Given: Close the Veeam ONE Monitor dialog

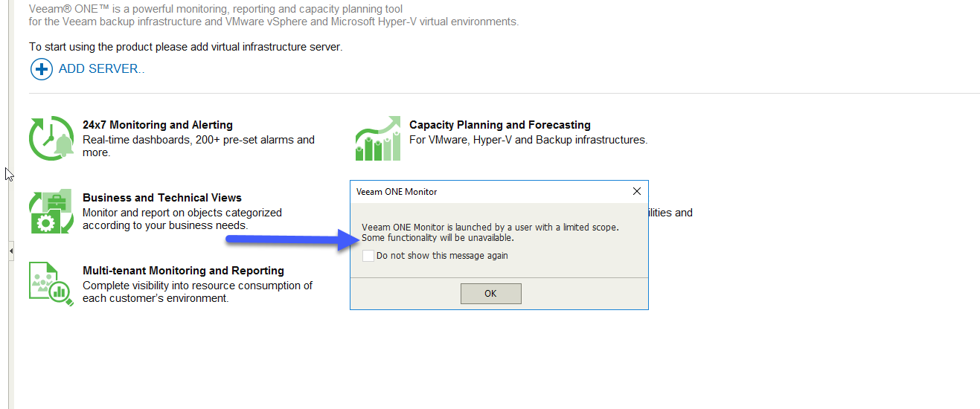Looking at the screenshot, I should [636, 191].
